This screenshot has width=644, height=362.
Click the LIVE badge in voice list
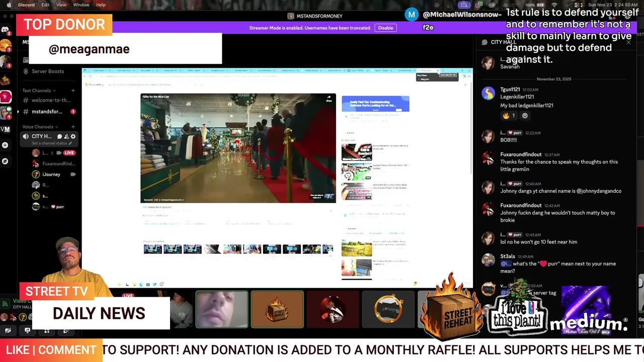69,153
